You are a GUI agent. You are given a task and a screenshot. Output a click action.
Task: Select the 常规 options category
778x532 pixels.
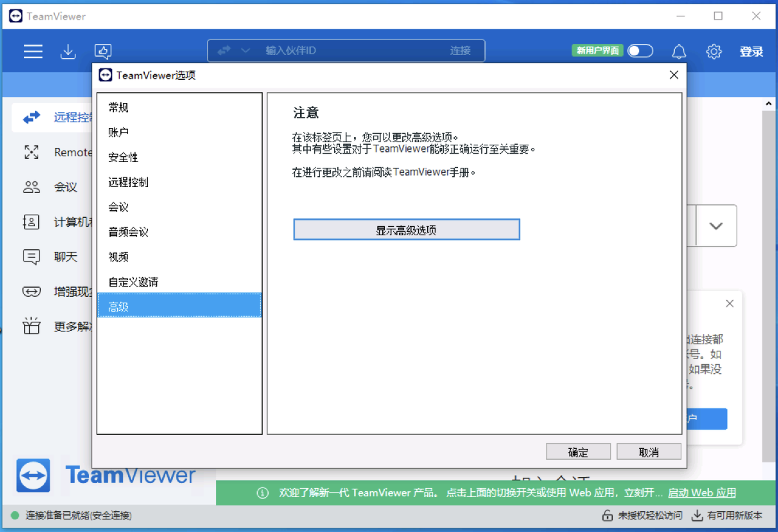179,108
